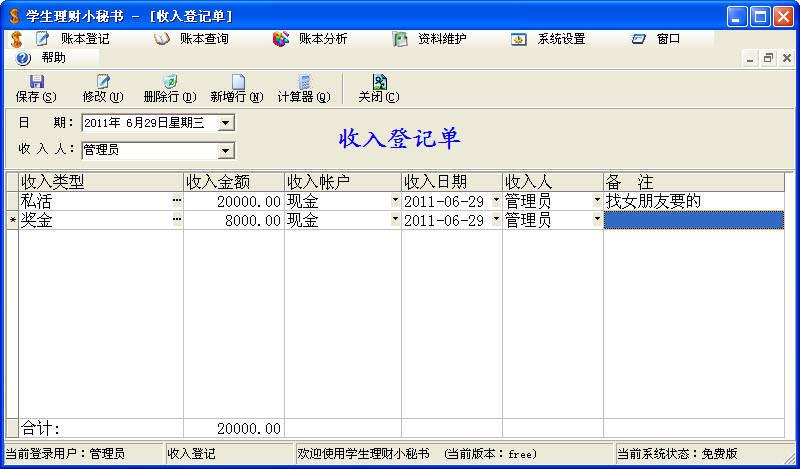The image size is (800, 469).
Task: Click the 修改(U) button label
Action: [x=103, y=96]
